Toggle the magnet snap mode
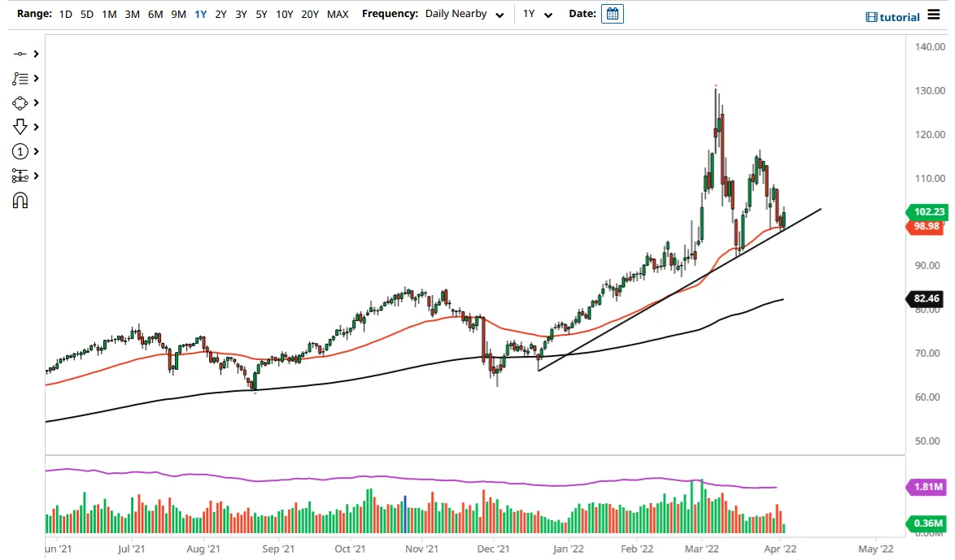The image size is (955, 560). (20, 200)
